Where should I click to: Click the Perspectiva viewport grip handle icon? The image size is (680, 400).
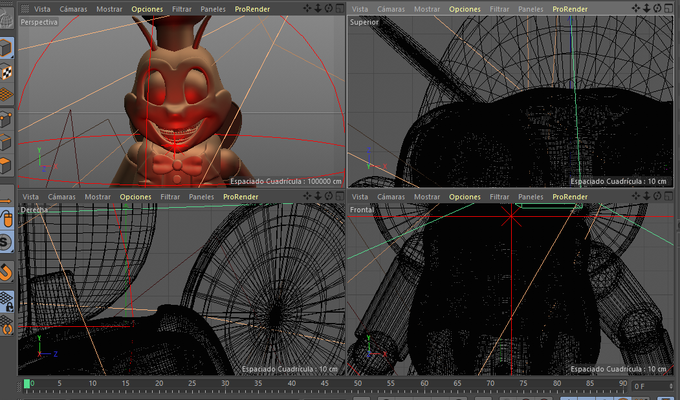pos(25,8)
